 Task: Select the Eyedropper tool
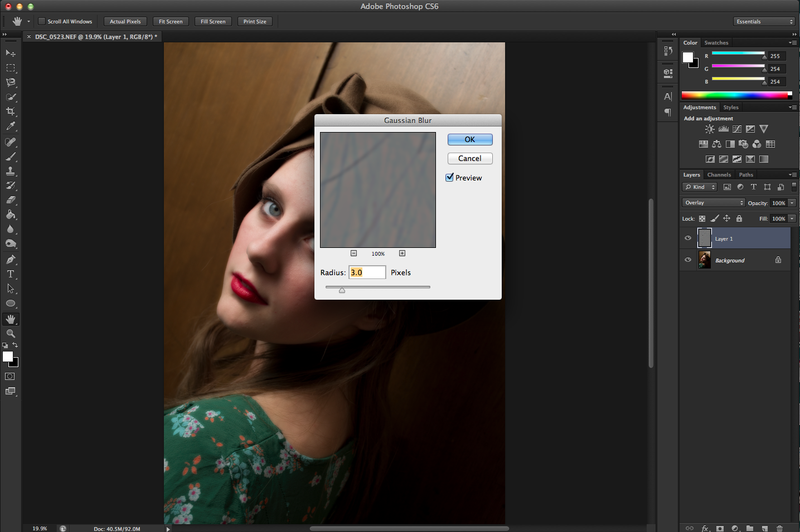coord(11,126)
